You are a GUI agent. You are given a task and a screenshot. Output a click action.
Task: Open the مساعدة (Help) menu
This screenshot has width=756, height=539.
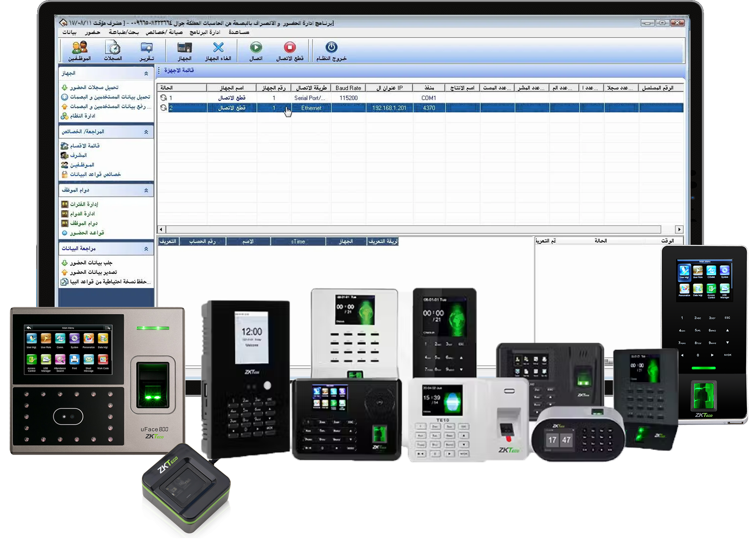point(238,32)
